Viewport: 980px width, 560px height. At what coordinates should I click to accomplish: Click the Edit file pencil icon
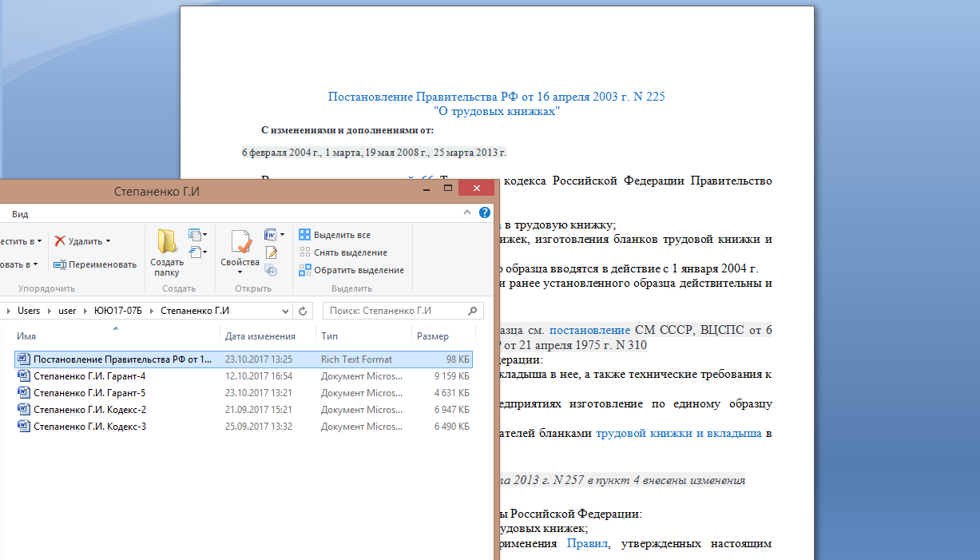[x=272, y=252]
